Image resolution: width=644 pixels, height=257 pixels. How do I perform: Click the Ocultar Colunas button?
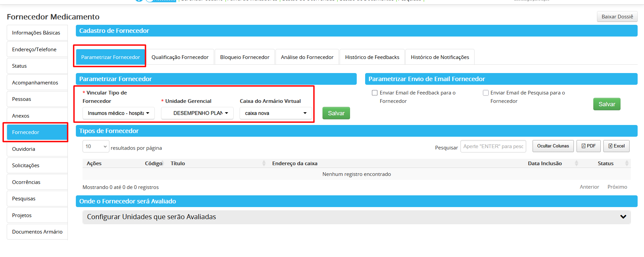point(553,146)
